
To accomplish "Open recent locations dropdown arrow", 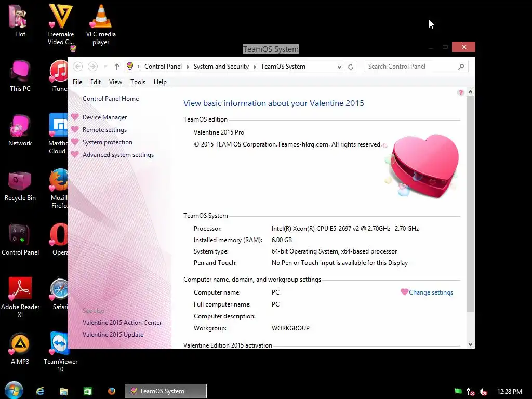I will 105,66.
